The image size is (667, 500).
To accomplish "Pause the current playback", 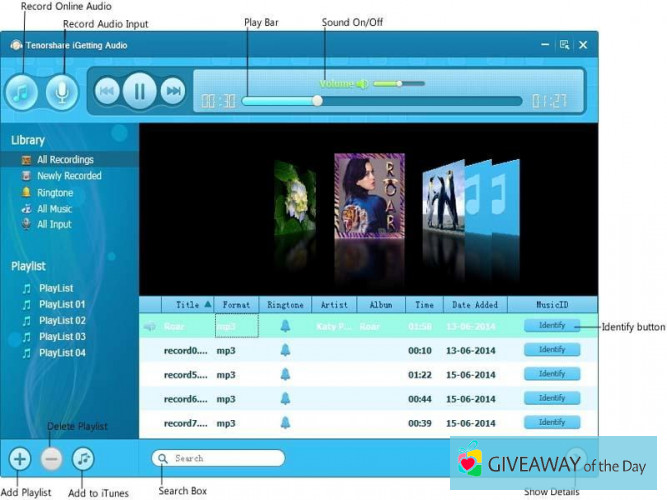I will pos(140,92).
